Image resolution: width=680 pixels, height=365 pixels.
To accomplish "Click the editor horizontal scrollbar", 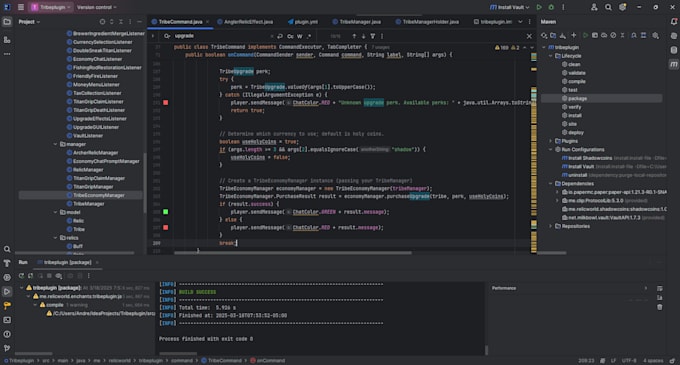I will point(293,253).
